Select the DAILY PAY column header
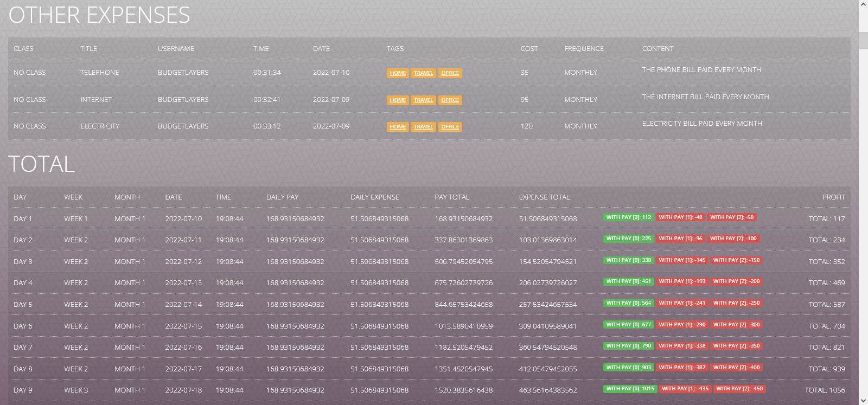The width and height of the screenshot is (868, 405). coord(282,197)
